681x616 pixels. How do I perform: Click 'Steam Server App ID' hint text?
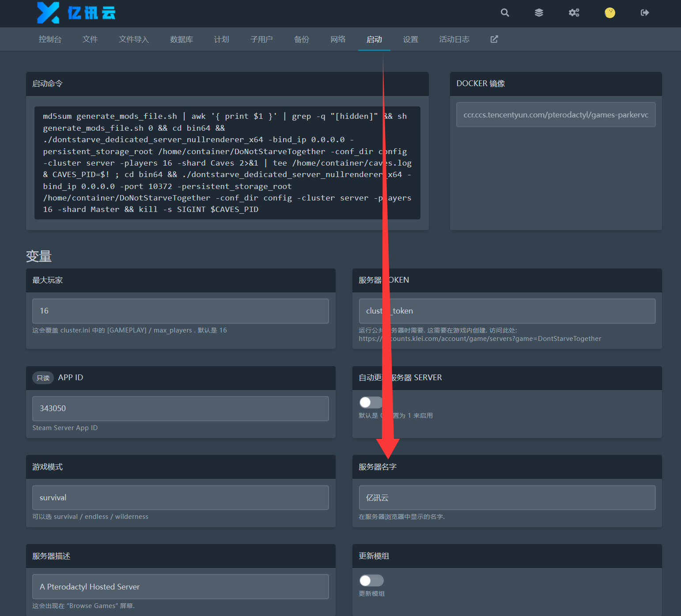[65, 428]
